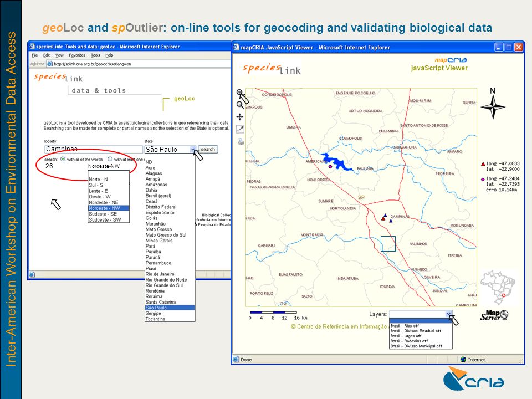This screenshot has height=399, width=532.
Task: Click 'data & tools' heading
Action: coord(99,90)
